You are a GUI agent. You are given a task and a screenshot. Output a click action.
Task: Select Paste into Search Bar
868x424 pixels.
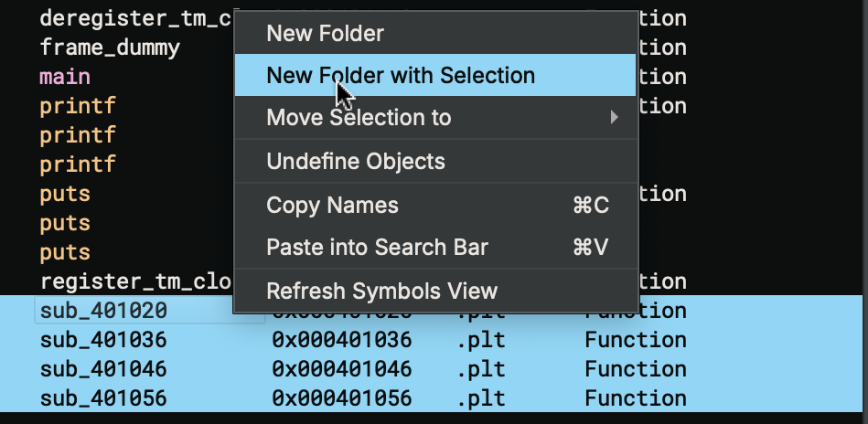point(377,248)
